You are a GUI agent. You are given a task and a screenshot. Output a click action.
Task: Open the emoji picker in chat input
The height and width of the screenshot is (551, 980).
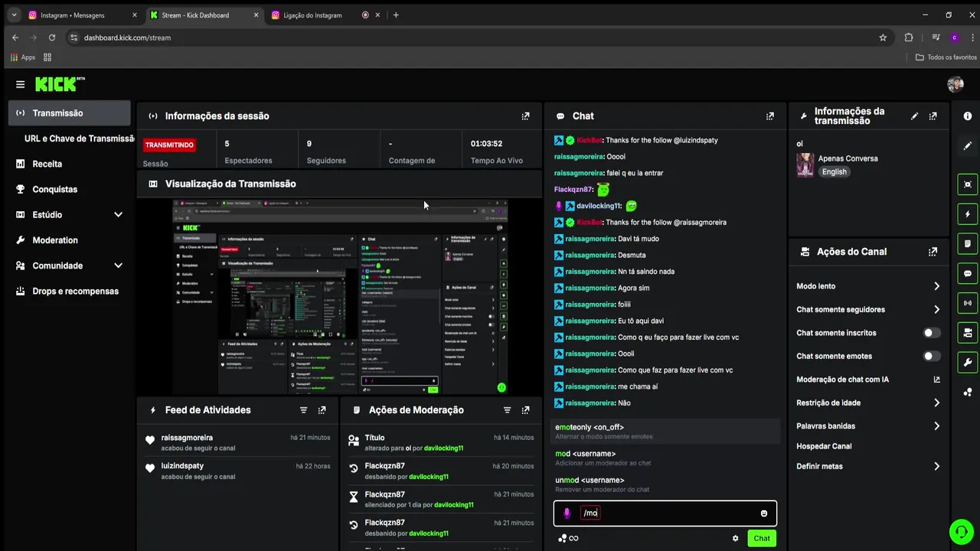click(x=764, y=514)
